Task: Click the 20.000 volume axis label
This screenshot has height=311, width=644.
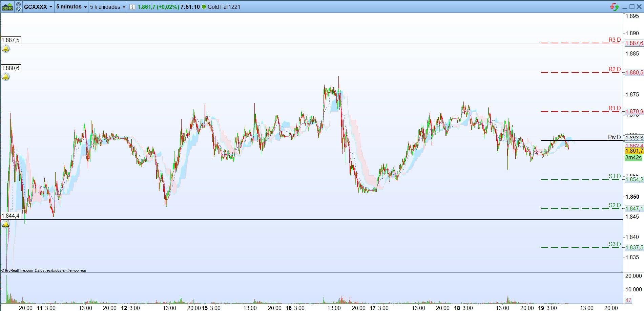Action: click(633, 276)
